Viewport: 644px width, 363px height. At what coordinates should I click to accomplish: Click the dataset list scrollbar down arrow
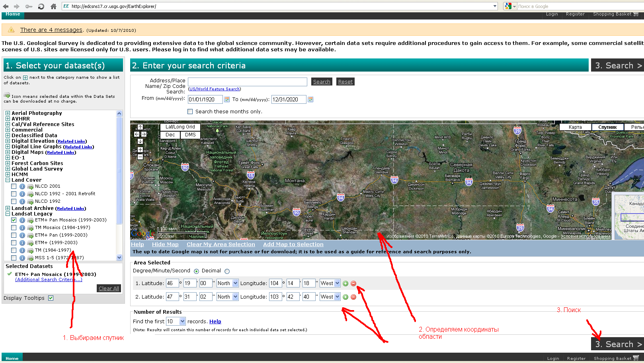(x=119, y=258)
